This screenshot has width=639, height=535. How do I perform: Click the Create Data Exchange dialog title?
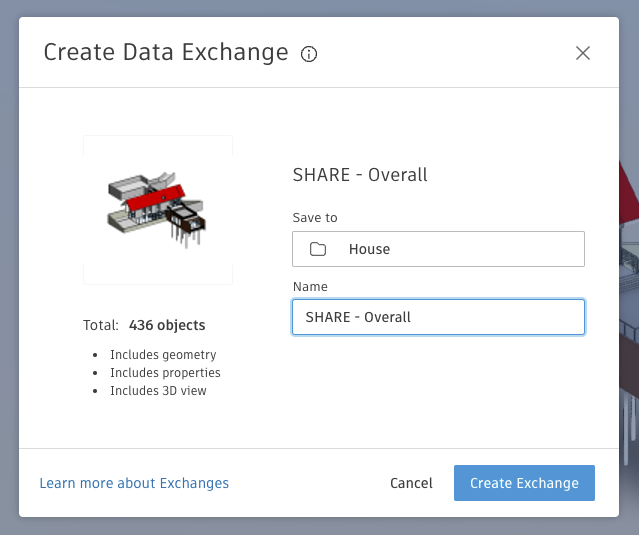point(166,53)
